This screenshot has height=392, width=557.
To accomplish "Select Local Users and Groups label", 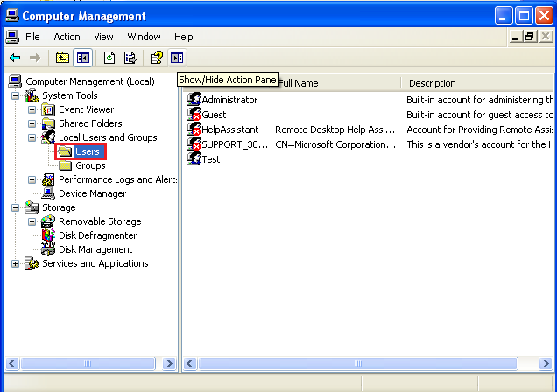I will (x=108, y=137).
